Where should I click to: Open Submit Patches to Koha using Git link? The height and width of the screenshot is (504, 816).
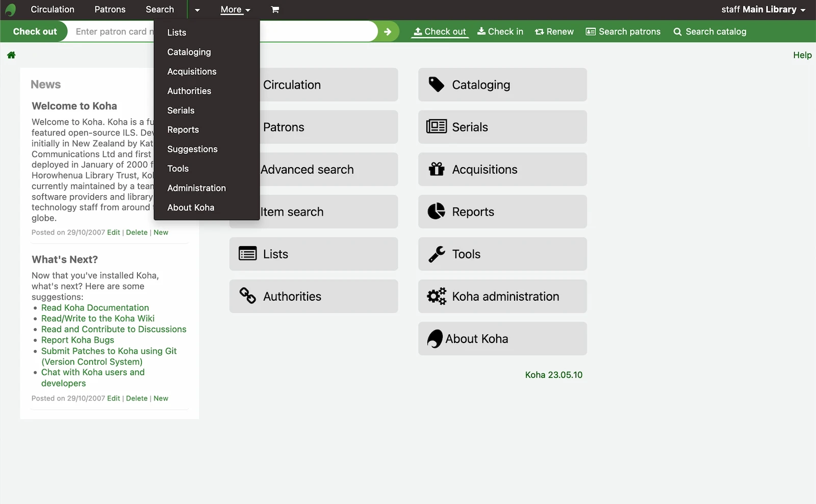(109, 356)
